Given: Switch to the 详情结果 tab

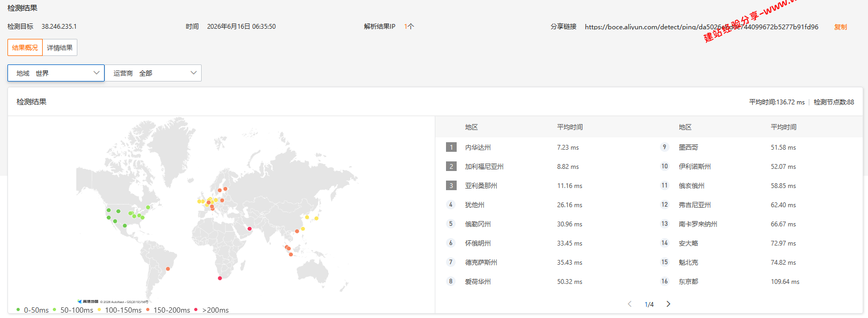Looking at the screenshot, I should [60, 47].
